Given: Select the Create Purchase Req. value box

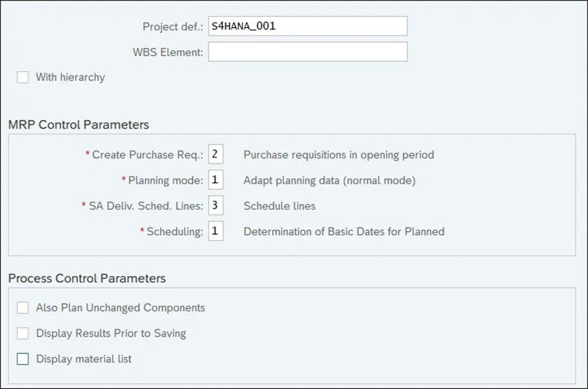Looking at the screenshot, I should click(x=216, y=154).
